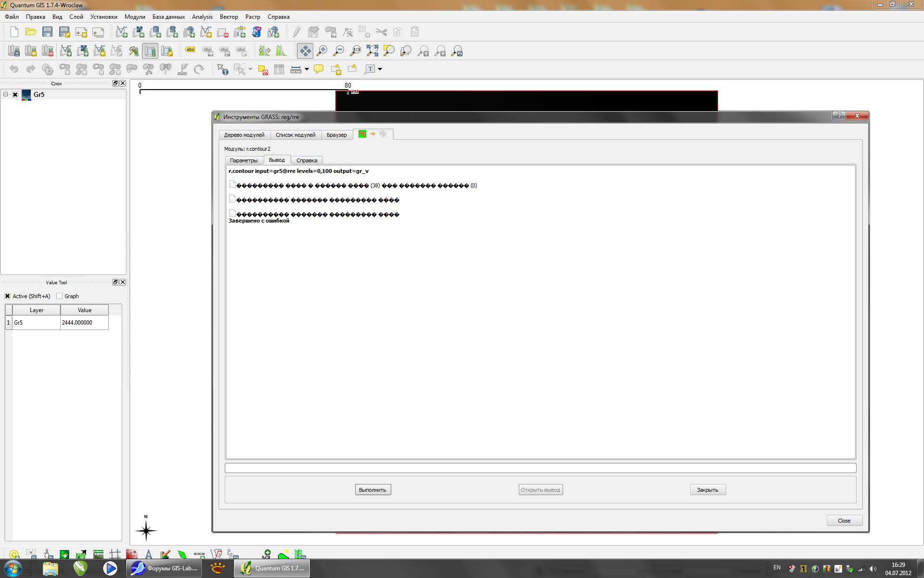Open measure tool dropdown arrow
This screenshot has width=924, height=578.
pos(307,69)
